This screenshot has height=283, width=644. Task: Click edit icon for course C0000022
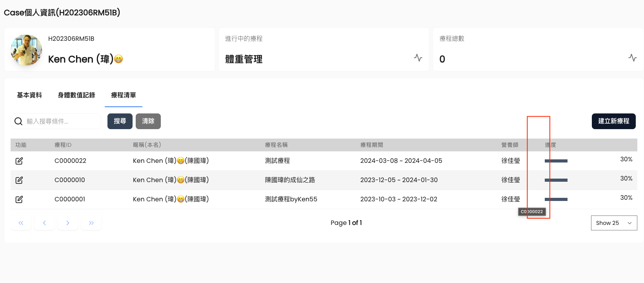tap(19, 161)
